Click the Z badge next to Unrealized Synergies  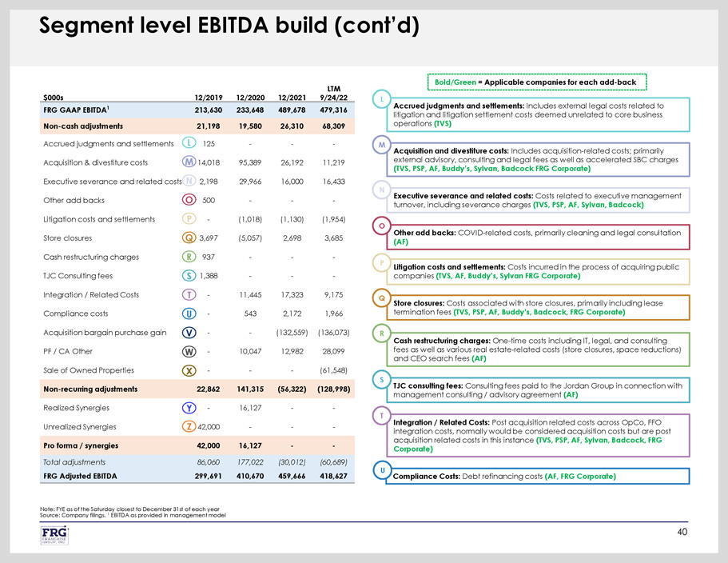tap(189, 427)
